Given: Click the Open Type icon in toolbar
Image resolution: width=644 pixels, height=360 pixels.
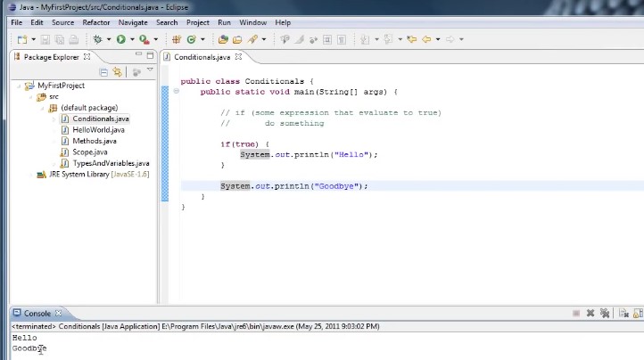Looking at the screenshot, I should tap(223, 39).
